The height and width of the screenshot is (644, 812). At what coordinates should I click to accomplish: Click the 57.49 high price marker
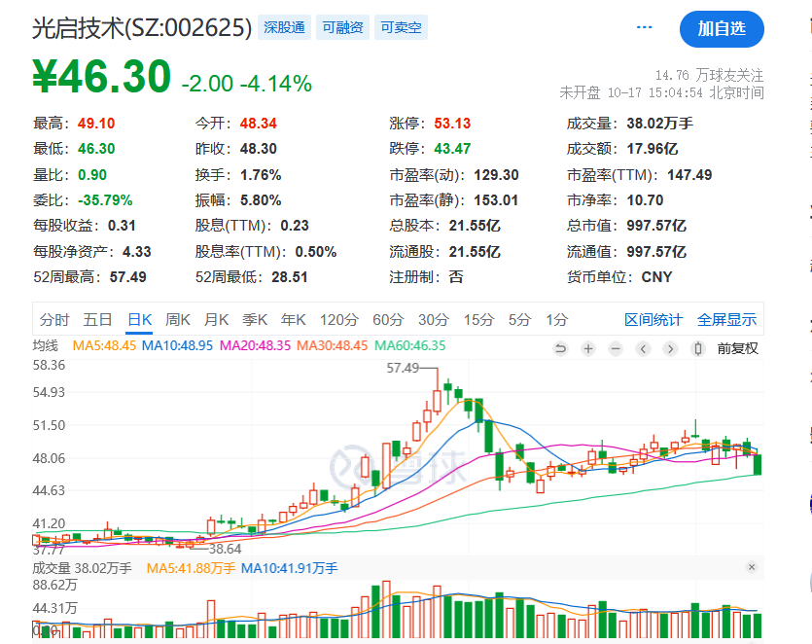click(x=403, y=368)
